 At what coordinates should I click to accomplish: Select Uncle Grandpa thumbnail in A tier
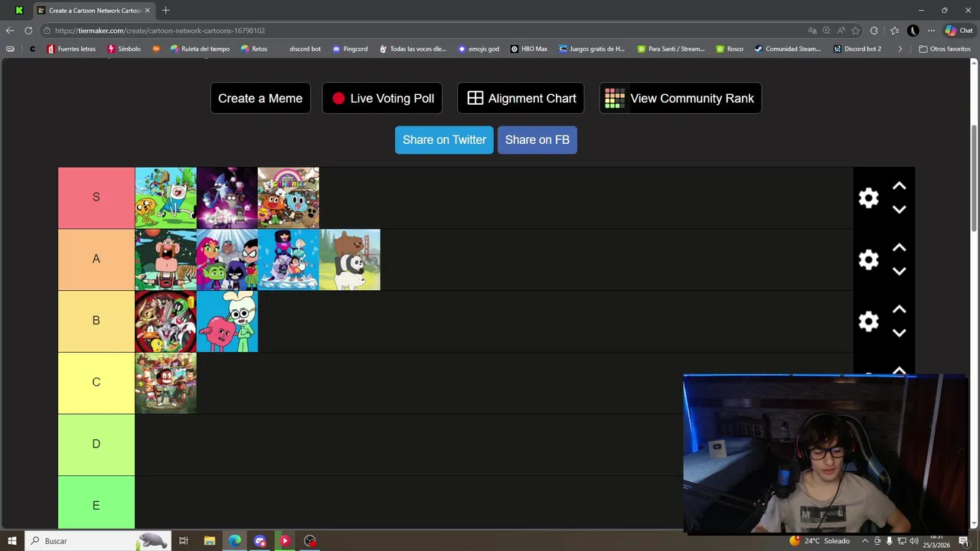coord(165,260)
